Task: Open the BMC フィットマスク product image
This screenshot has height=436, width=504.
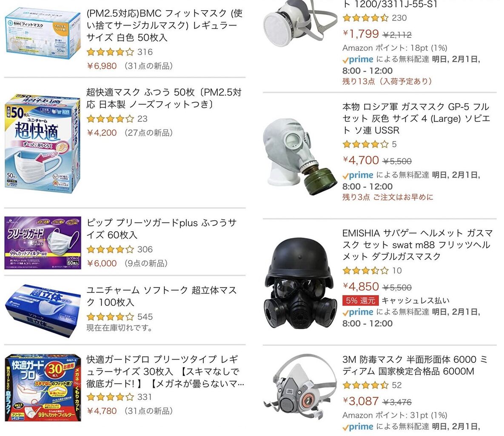Action: coord(43,34)
